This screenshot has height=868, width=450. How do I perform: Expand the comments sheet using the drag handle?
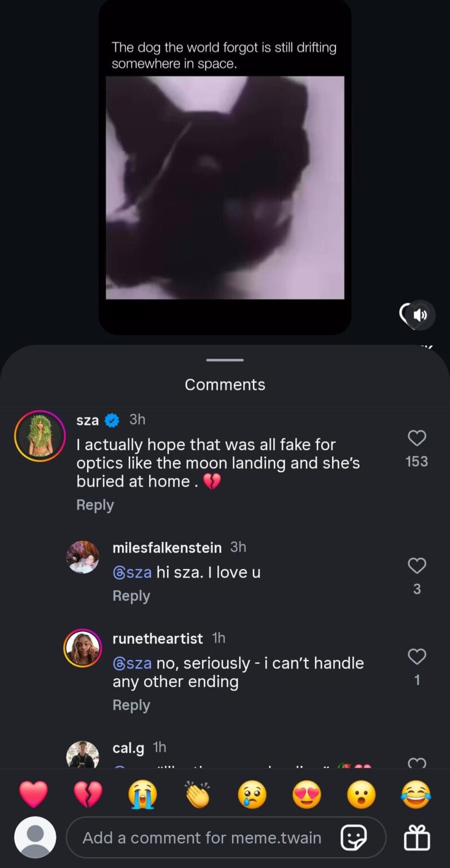(x=225, y=359)
